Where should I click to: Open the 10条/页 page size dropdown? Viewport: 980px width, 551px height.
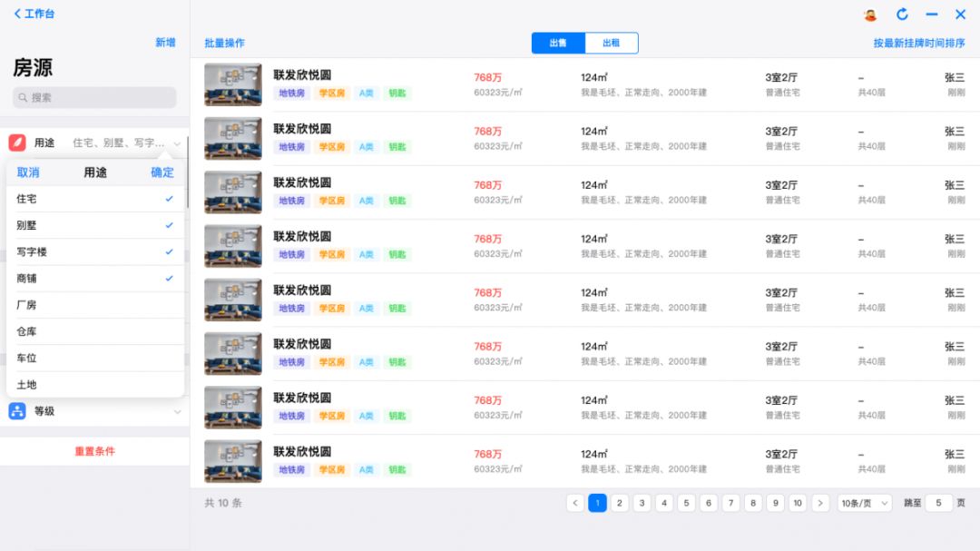tap(865, 503)
